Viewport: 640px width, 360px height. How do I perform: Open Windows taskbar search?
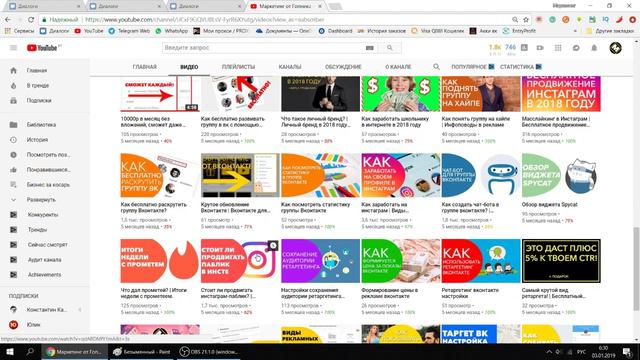[30, 351]
